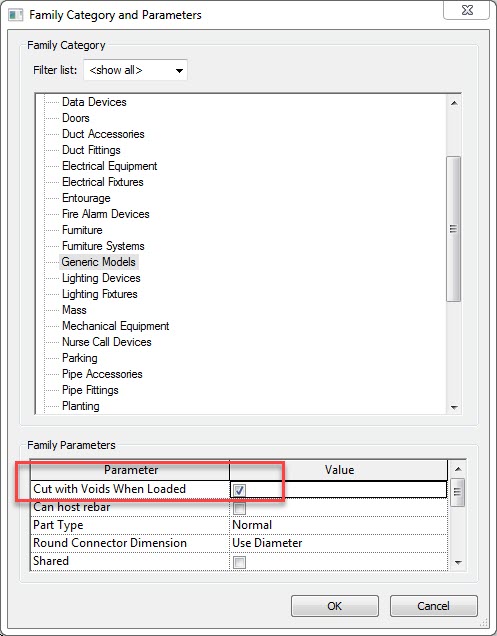Select Parking category
Screen dimensions: 497x636
[80, 358]
